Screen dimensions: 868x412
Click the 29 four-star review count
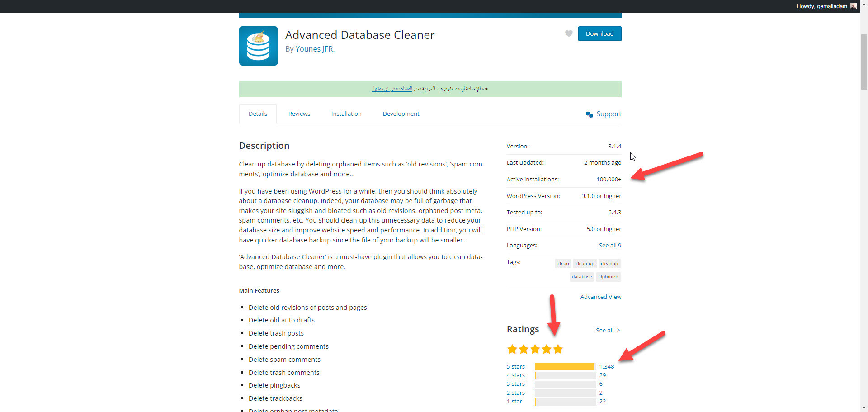603,375
